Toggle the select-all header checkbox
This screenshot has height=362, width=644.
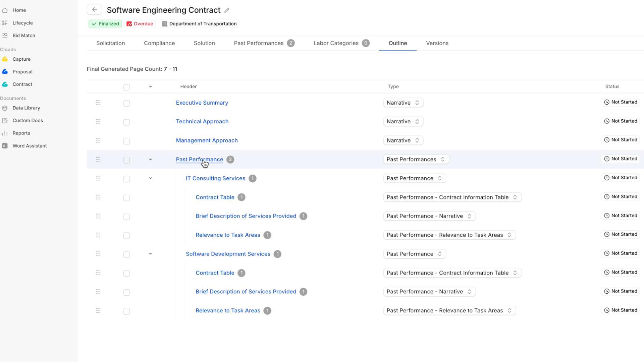point(126,87)
